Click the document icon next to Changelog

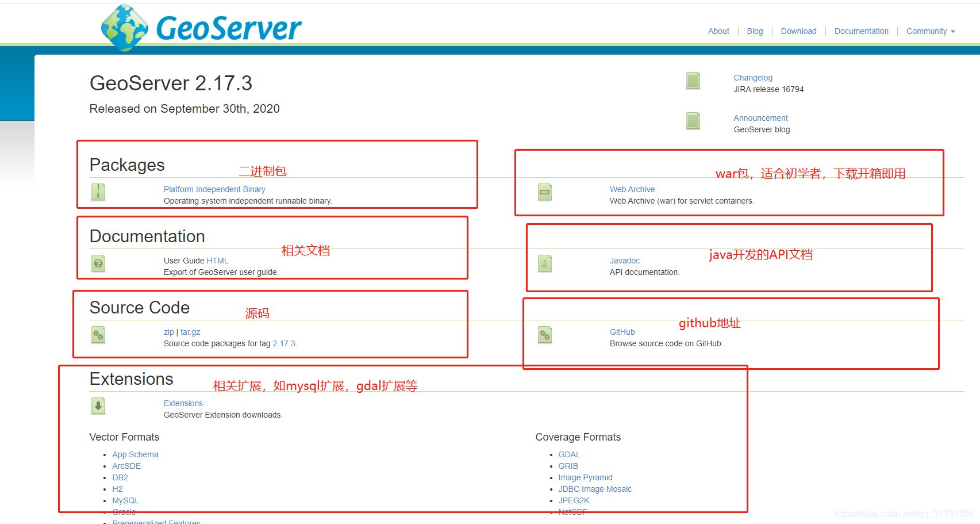tap(693, 81)
